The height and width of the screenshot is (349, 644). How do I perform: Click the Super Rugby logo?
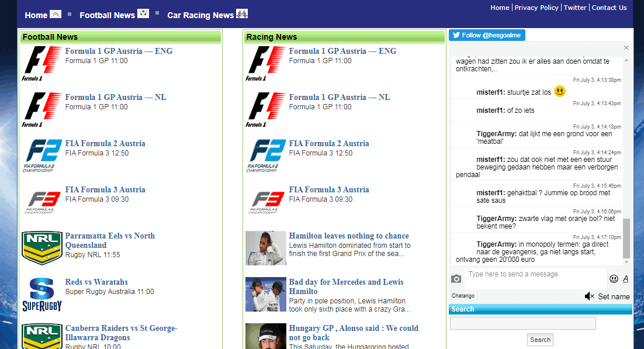tap(41, 295)
